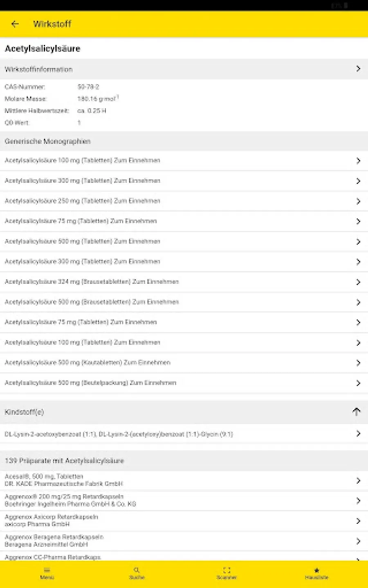
Task: Switch to the Menü tab
Action: [x=47, y=573]
